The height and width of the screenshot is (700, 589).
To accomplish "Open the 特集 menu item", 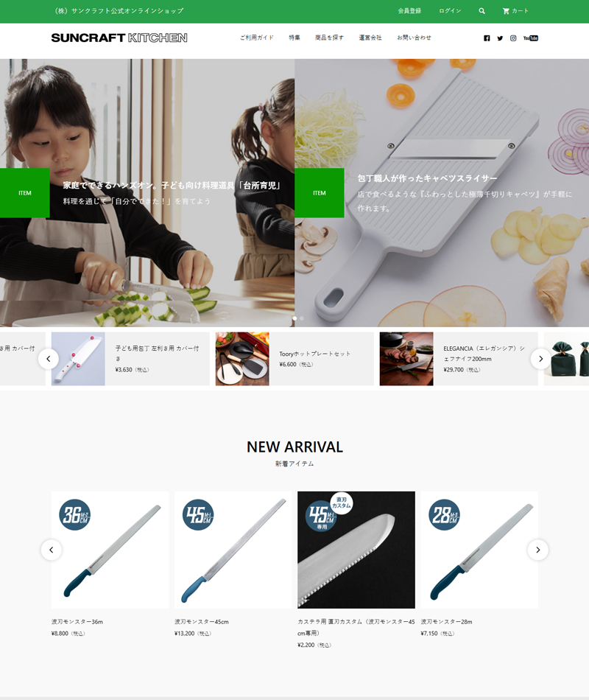I will 294,38.
